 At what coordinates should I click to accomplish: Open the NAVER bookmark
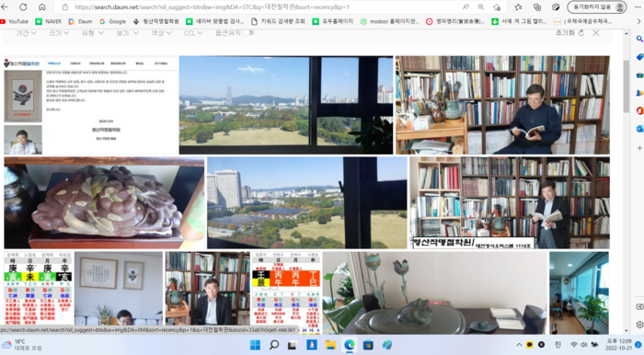49,21
